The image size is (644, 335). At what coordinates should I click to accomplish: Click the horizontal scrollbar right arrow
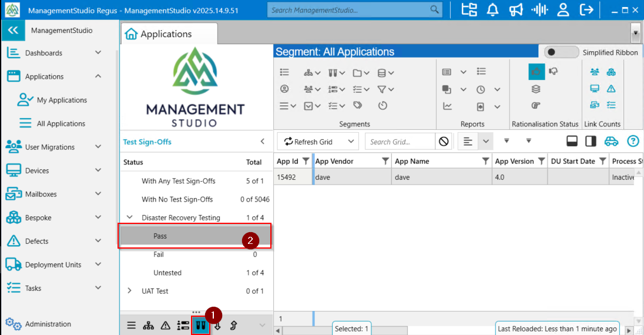(x=628, y=330)
